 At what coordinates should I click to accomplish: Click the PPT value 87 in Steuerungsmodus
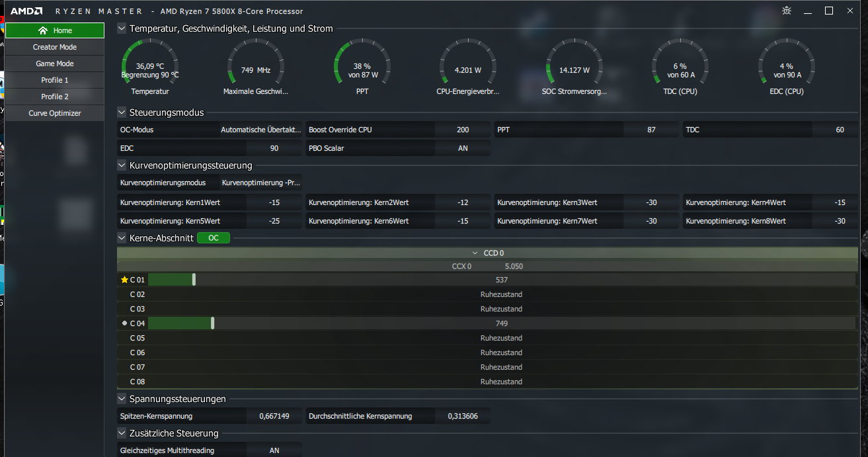click(x=651, y=130)
